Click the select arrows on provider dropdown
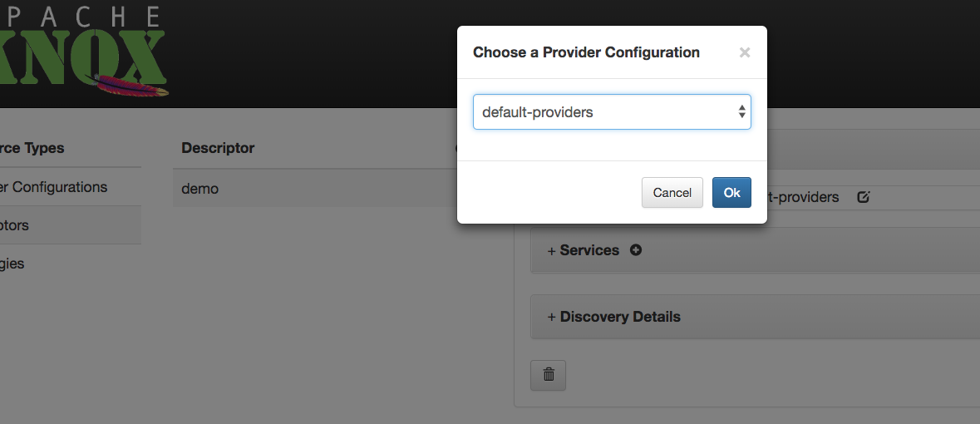Image resolution: width=980 pixels, height=424 pixels. click(741, 112)
